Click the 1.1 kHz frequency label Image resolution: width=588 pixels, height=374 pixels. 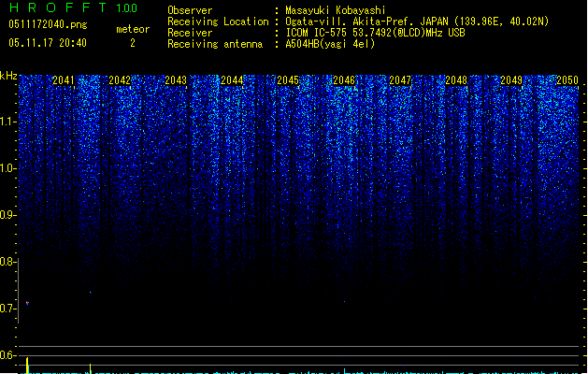[7, 122]
